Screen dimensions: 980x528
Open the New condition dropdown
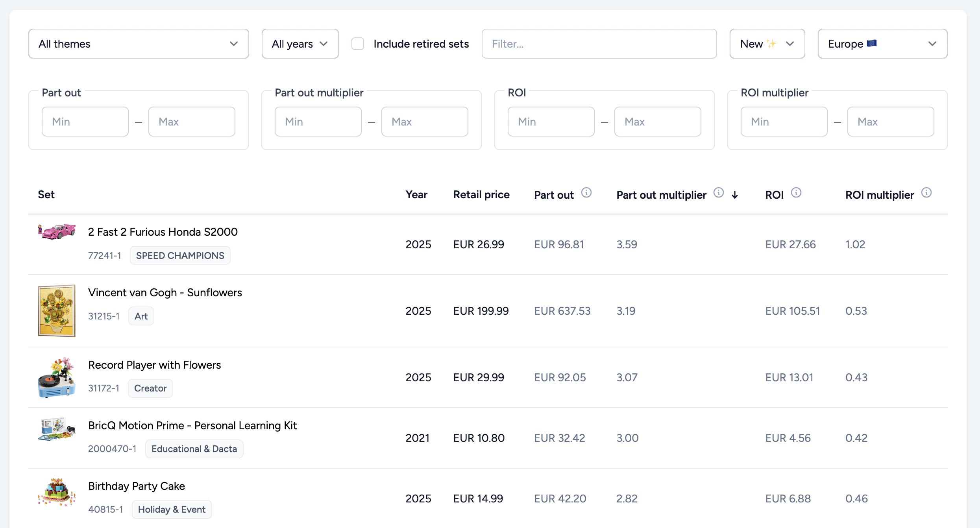[x=767, y=44]
